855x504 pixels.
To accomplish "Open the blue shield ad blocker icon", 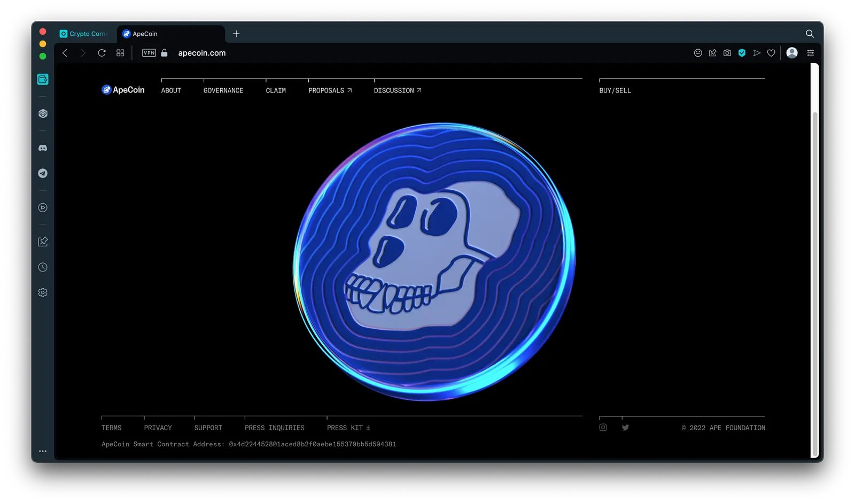I will click(742, 53).
